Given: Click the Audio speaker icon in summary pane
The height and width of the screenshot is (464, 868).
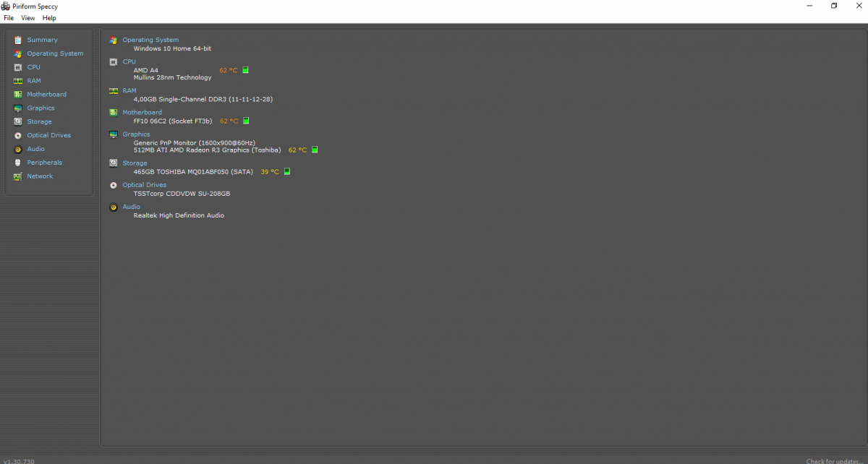Looking at the screenshot, I should pos(113,207).
